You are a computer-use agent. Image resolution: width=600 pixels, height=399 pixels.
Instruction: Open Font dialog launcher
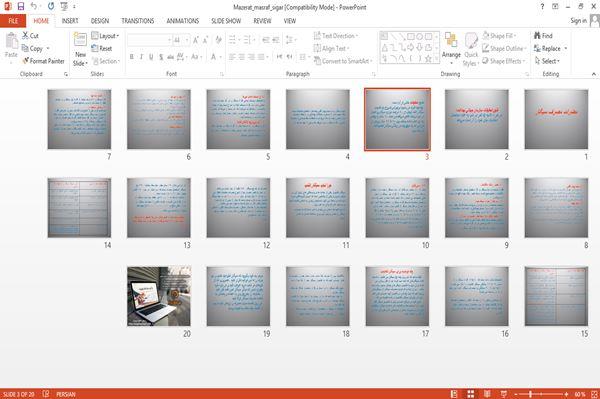coord(222,74)
